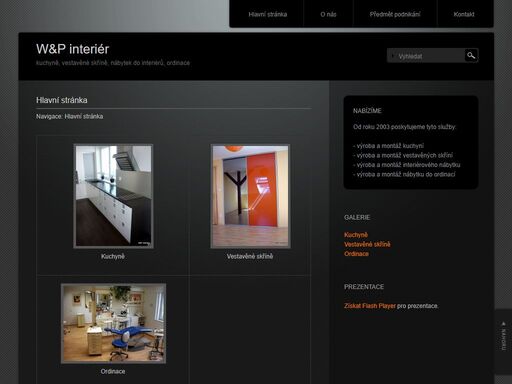This screenshot has width=512, height=384.
Task: Click the W&P interiér site title
Action: point(73,49)
